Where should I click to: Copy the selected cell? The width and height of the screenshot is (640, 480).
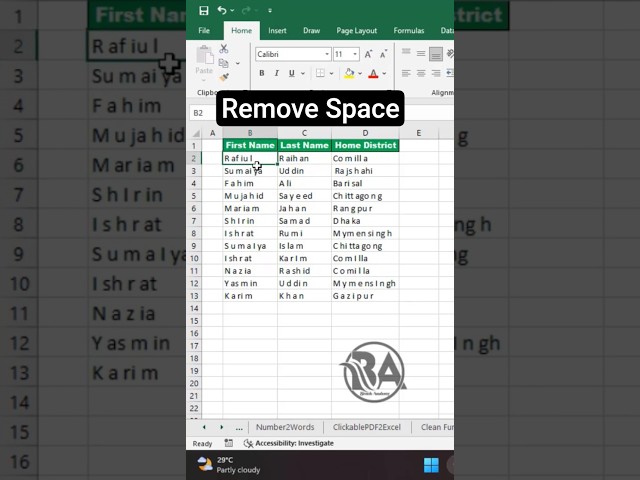(x=223, y=63)
